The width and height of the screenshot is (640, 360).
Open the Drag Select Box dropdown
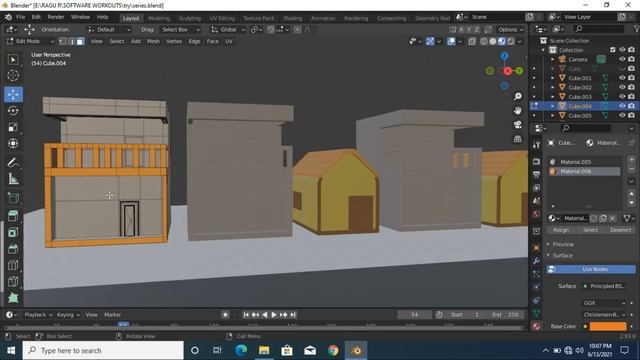[180, 29]
